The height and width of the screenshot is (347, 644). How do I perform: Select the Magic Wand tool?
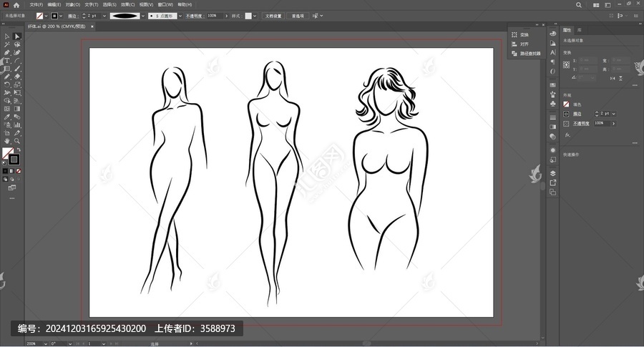(7, 44)
